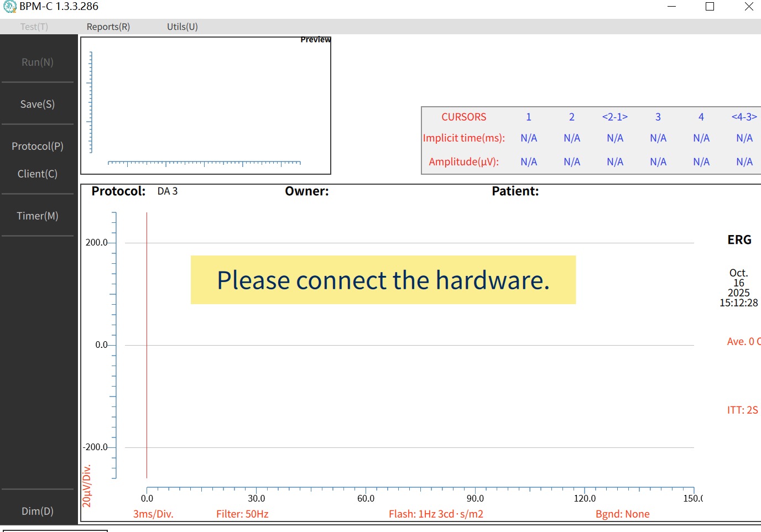
Task: Select cursor 1 column header
Action: pyautogui.click(x=528, y=117)
